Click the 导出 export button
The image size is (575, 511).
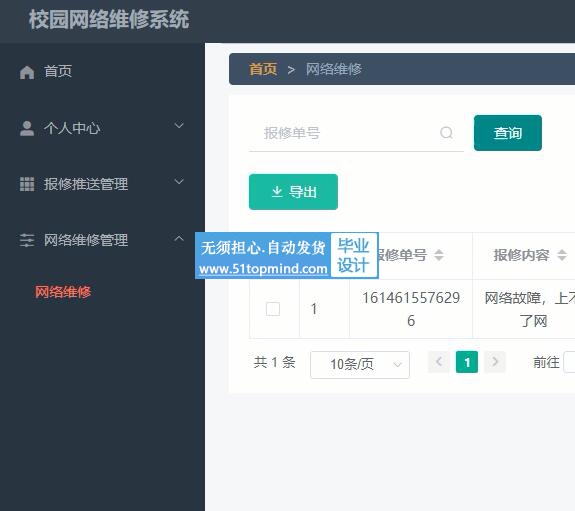[x=293, y=192]
